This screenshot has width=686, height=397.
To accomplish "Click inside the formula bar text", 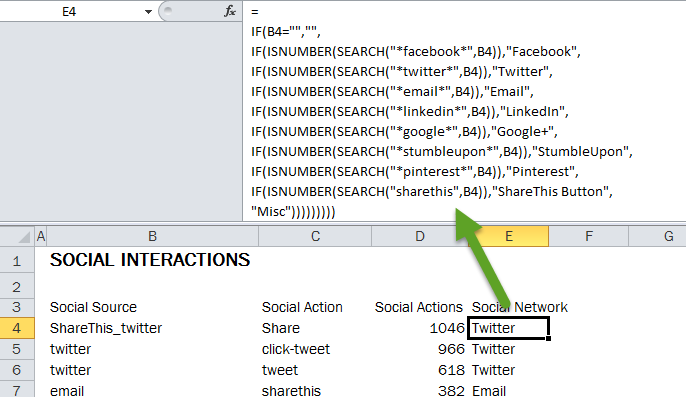I will tap(464, 112).
